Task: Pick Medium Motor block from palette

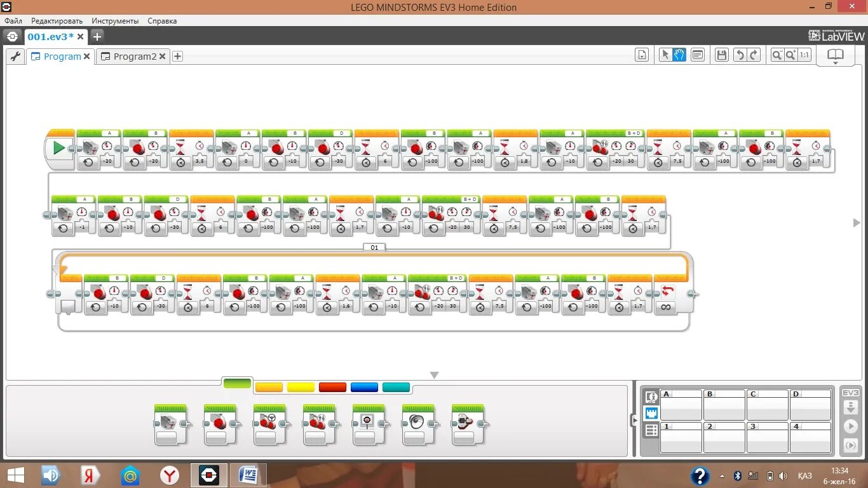Action: pyautogui.click(x=170, y=424)
